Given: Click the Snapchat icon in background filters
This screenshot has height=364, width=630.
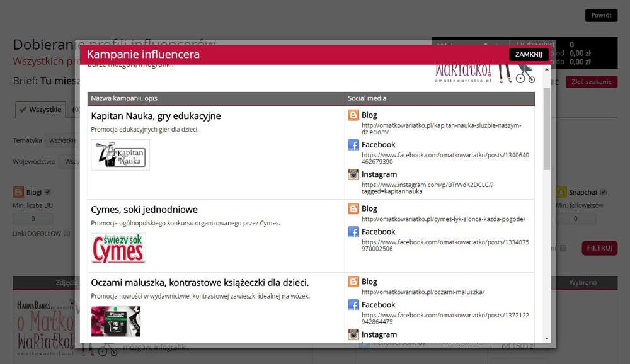Looking at the screenshot, I should 561,192.
